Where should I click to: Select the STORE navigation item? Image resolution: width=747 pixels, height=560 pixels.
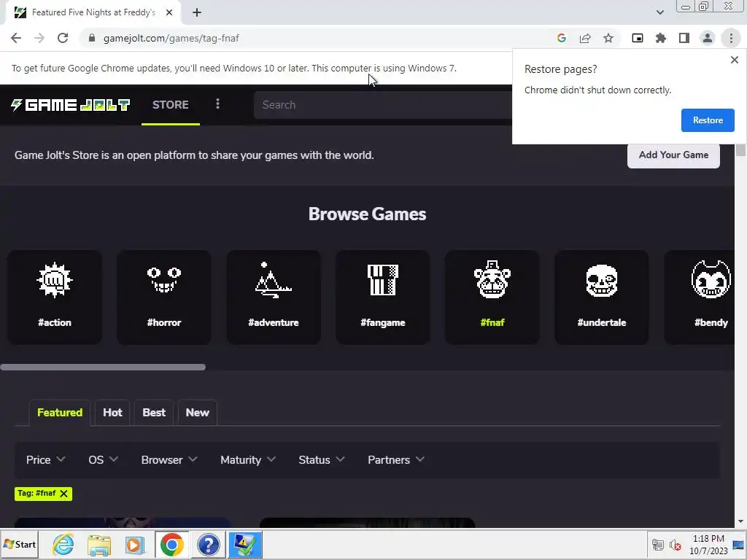pos(171,105)
